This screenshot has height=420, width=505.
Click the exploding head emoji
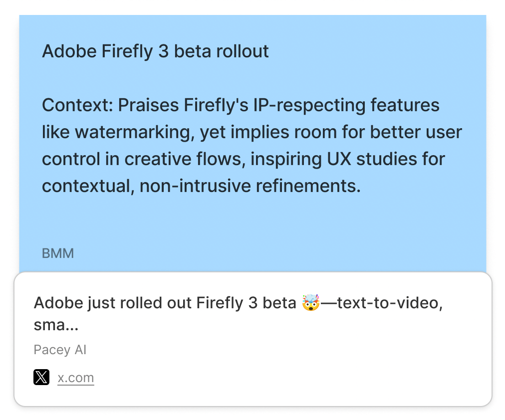coord(311,303)
